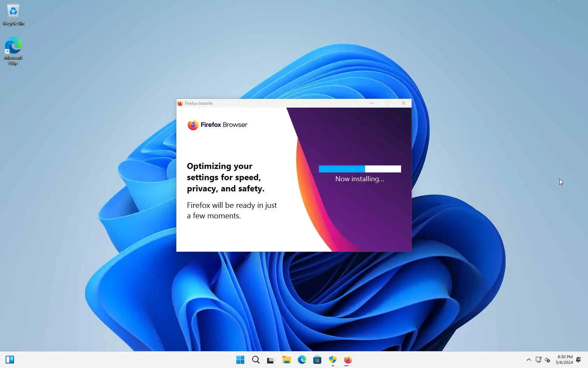The width and height of the screenshot is (588, 368).
Task: Click 'Firefox will be ready' message text
Action: [232, 210]
